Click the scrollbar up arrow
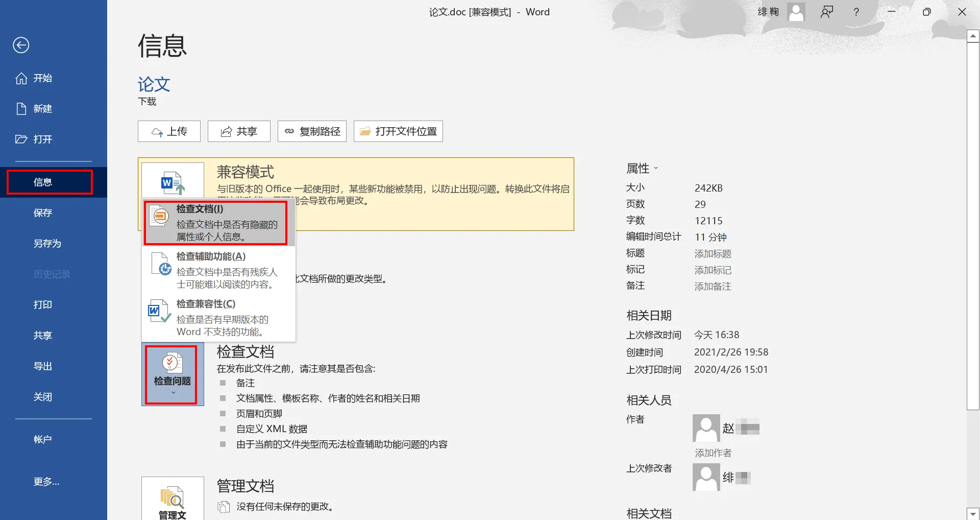The image size is (980, 520). (973, 36)
